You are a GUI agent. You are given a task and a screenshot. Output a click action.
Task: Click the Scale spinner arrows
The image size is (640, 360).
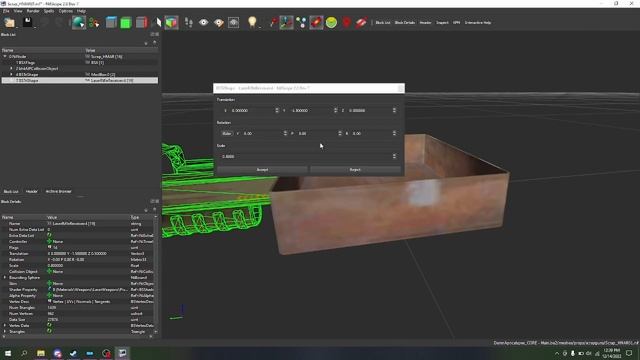point(394,156)
